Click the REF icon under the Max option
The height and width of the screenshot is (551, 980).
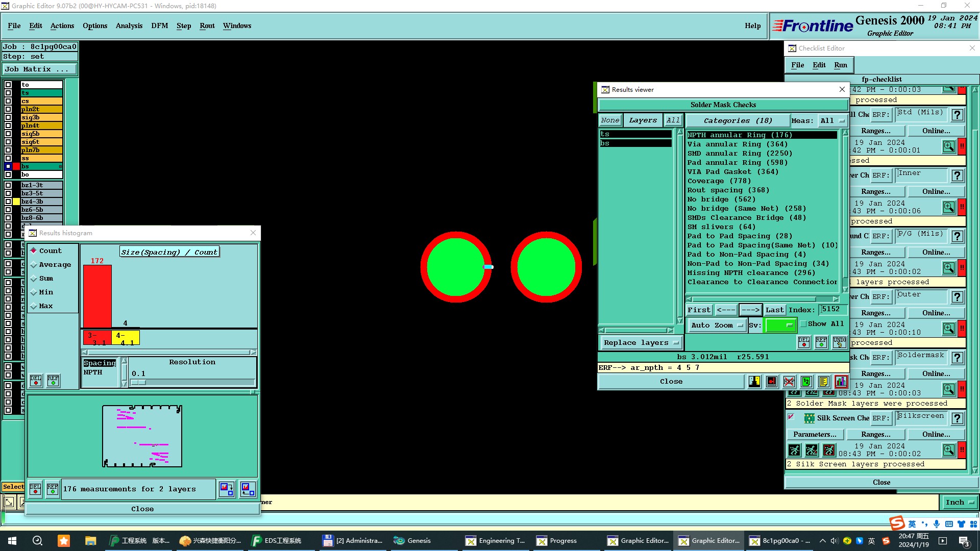click(x=53, y=381)
